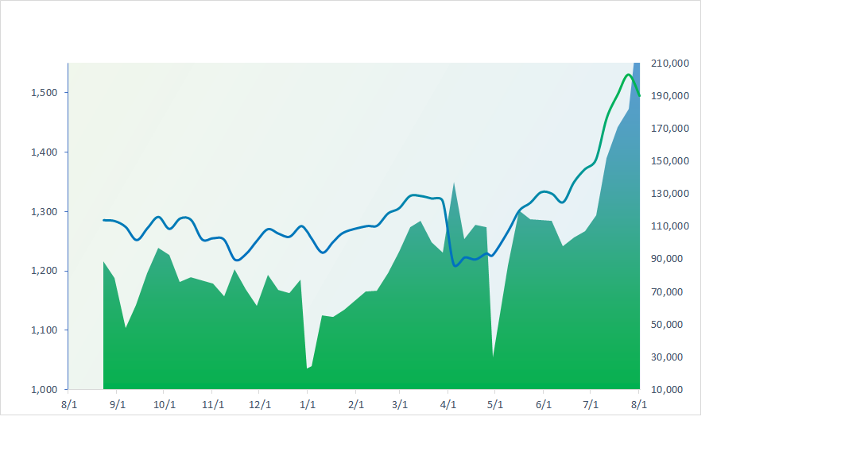
Task: Click the 1,000 left axis label
Action: click(x=43, y=390)
